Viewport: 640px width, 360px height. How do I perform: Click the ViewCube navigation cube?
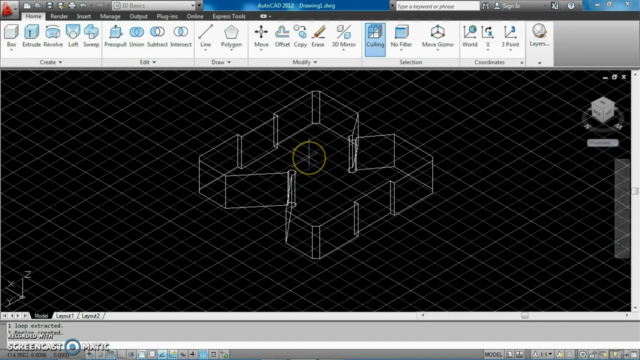603,109
